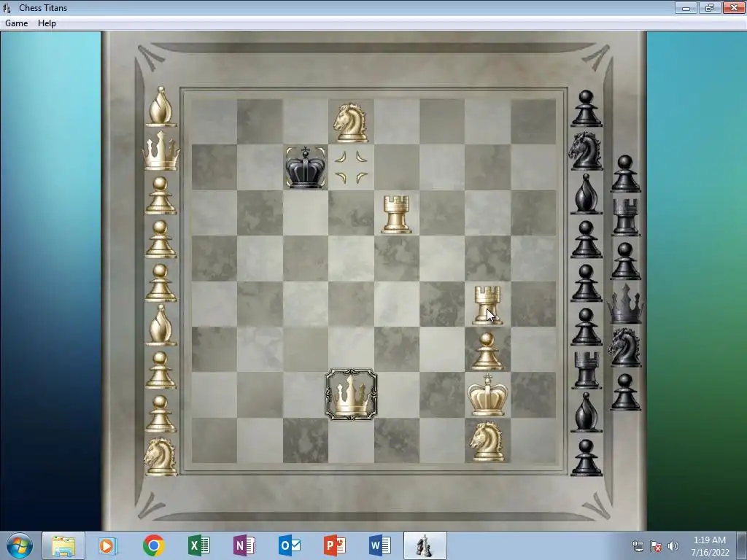Screen dimensions: 747x560
Task: Move to the marked square beside black king
Action: pos(351,167)
